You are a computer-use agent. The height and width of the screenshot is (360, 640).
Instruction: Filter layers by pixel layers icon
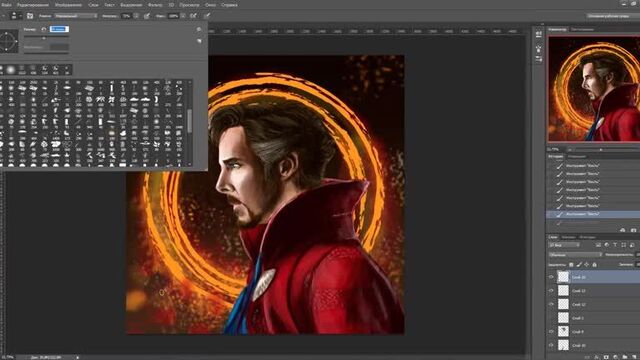point(598,245)
